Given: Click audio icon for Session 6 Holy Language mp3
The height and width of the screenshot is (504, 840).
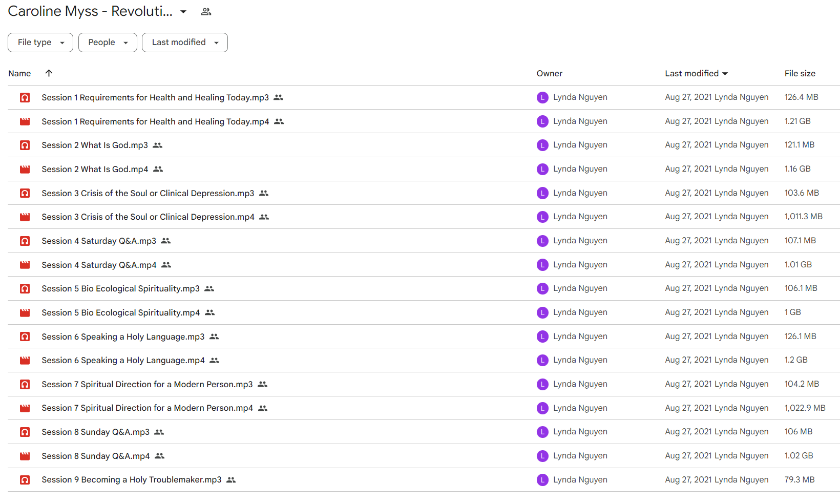Looking at the screenshot, I should 25,337.
